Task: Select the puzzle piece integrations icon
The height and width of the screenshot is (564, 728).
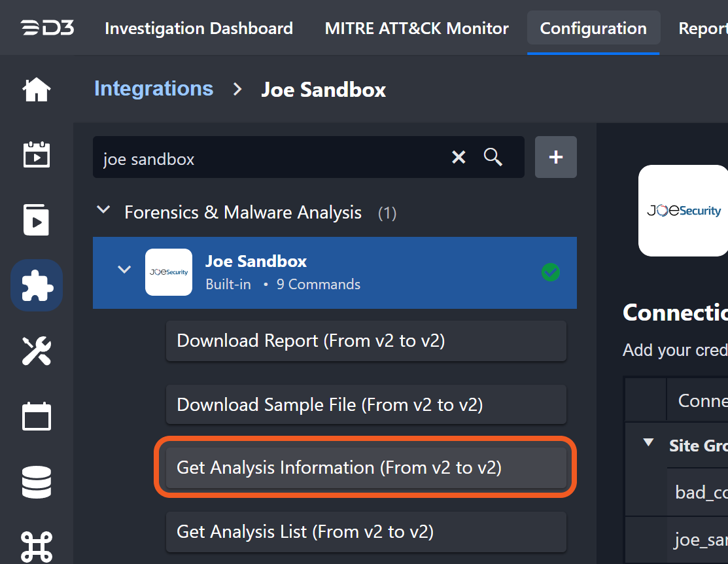Action: [x=37, y=285]
